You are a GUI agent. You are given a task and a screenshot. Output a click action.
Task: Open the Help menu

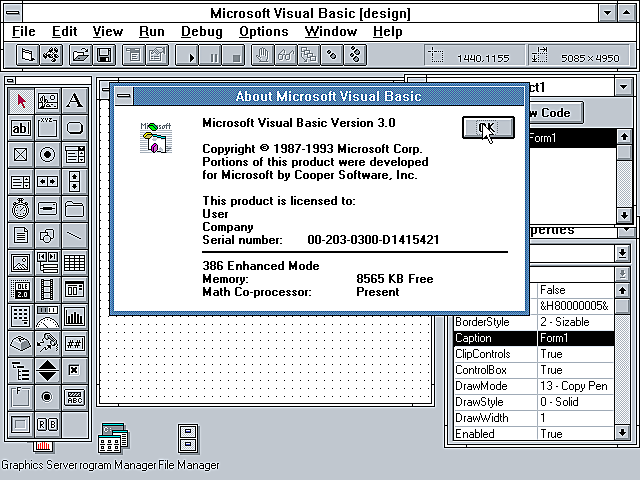tap(387, 31)
